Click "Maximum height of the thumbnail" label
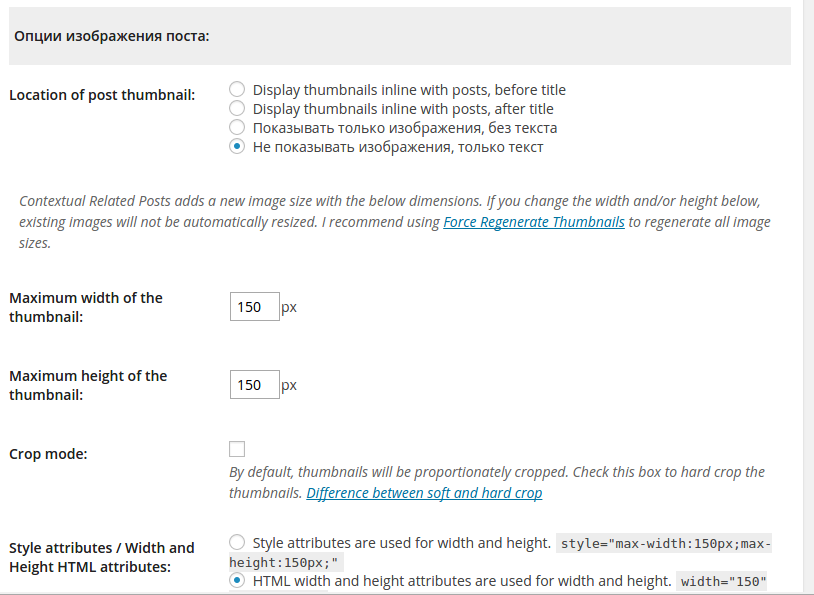The width and height of the screenshot is (814, 595). click(x=88, y=385)
